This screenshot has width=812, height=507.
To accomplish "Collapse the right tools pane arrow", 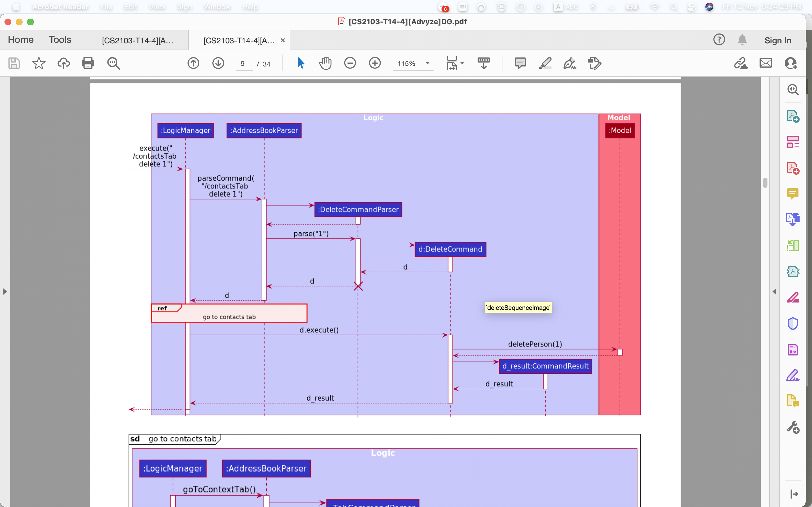I will coord(775,292).
